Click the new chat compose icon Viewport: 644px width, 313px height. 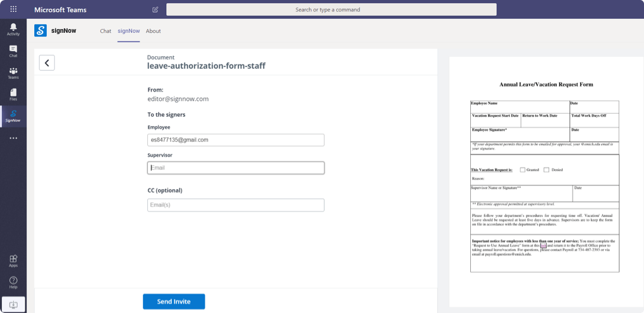click(x=155, y=9)
